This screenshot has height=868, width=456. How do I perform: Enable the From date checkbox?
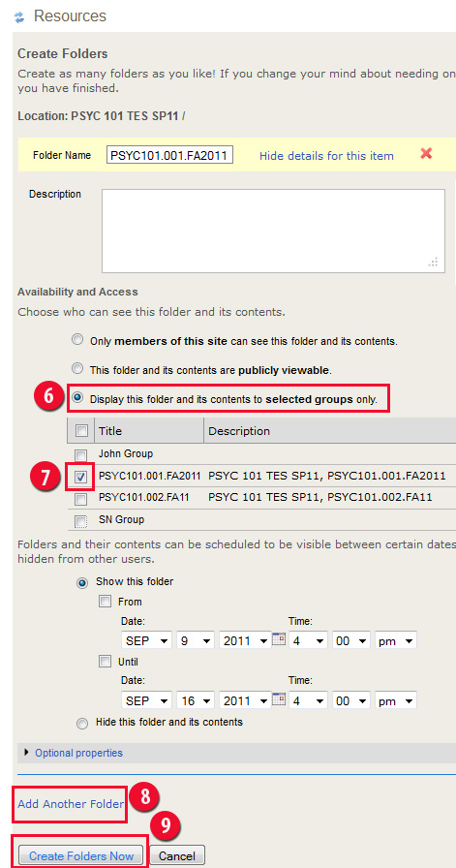104,602
